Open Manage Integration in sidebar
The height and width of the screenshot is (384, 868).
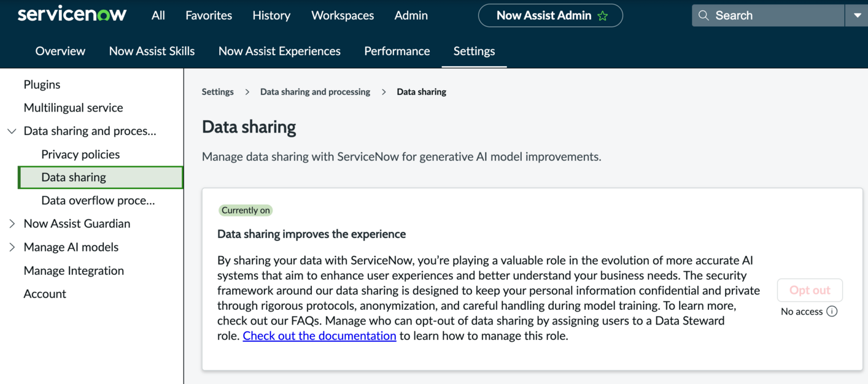[74, 271]
